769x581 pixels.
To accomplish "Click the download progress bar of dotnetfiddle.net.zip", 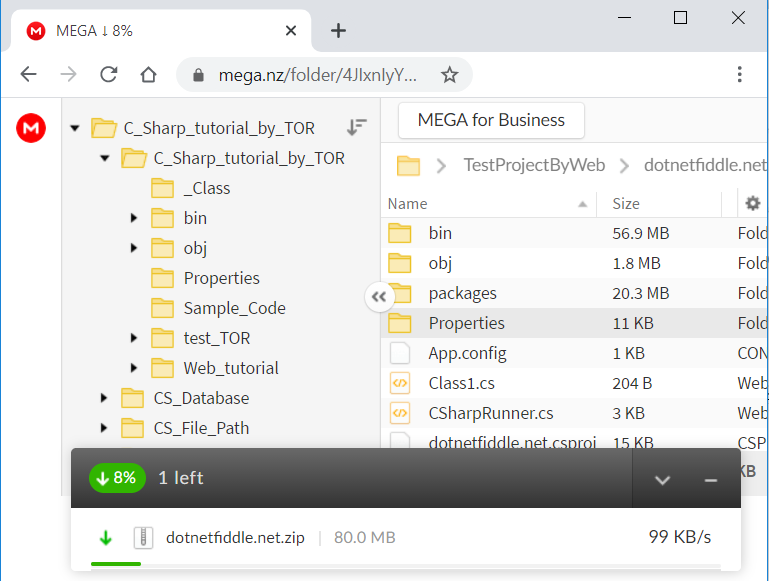I will [406, 564].
